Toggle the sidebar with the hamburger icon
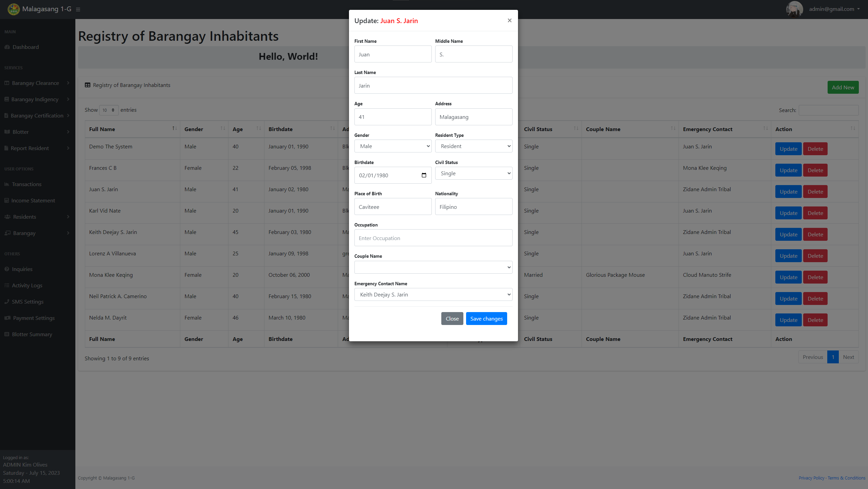 tap(78, 9)
